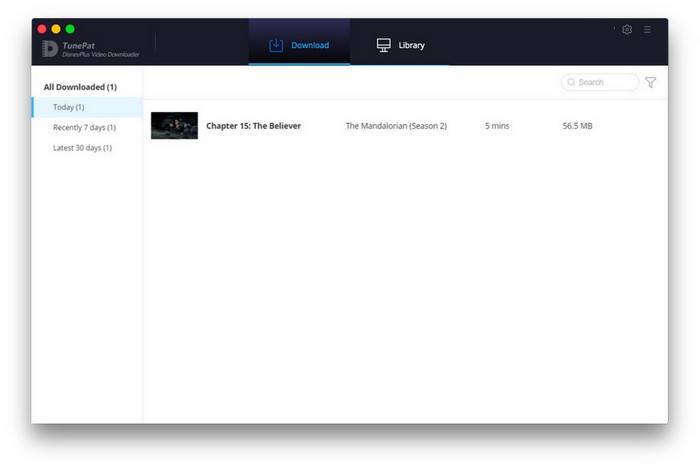The image size is (700, 469).
Task: Switch to the Download tab label
Action: [x=310, y=45]
